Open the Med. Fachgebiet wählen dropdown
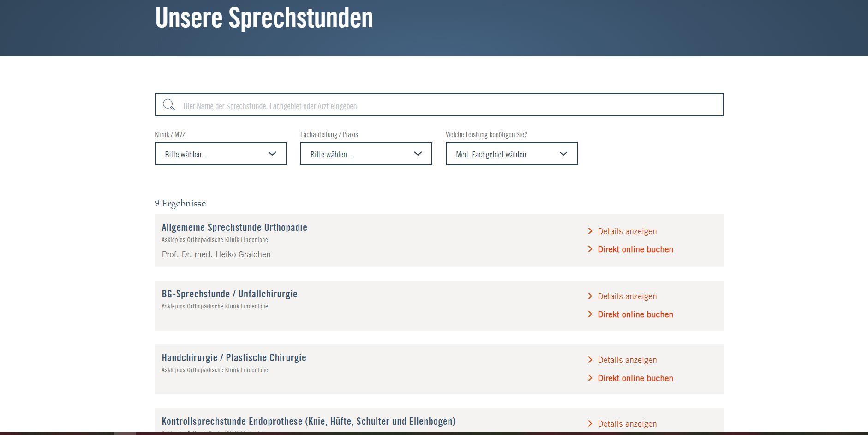 point(512,154)
